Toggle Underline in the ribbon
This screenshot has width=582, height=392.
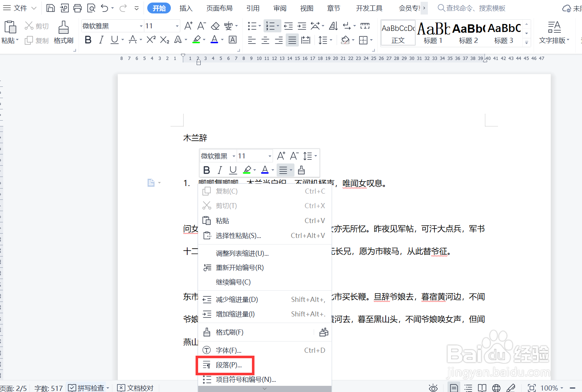(x=115, y=40)
